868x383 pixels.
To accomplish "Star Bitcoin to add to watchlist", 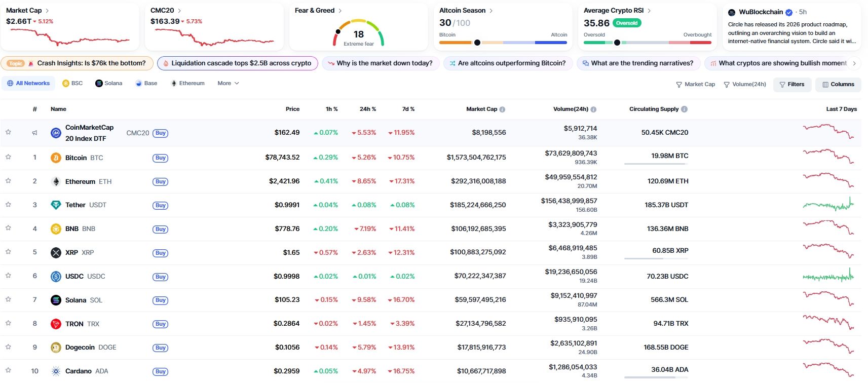I will pos(8,157).
